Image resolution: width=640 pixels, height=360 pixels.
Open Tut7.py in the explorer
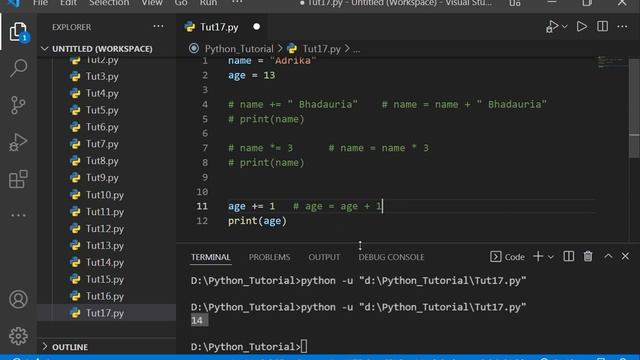pyautogui.click(x=102, y=144)
